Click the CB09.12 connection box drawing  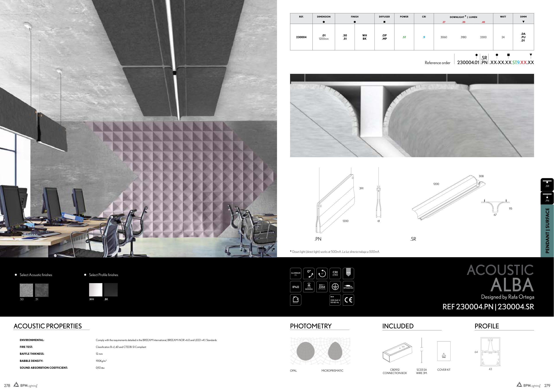pos(397,352)
